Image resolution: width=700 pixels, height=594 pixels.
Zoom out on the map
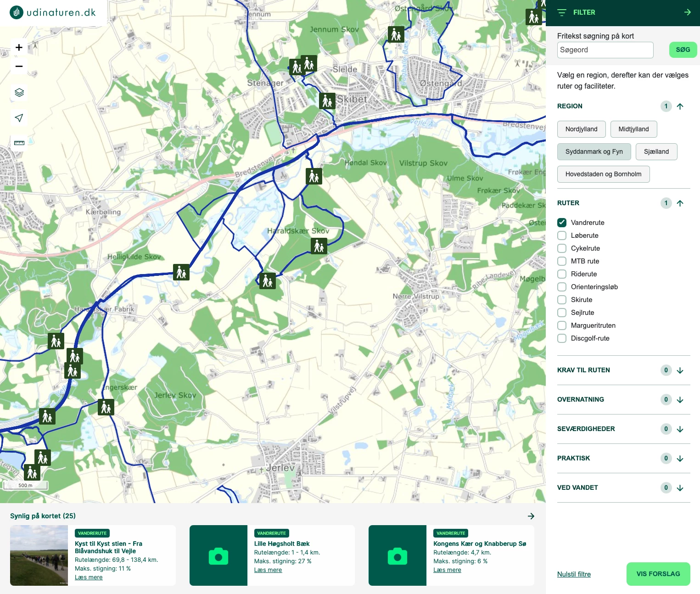click(19, 67)
